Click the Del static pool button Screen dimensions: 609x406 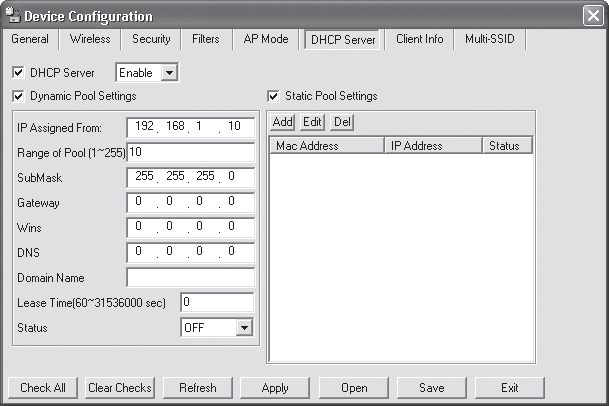coord(342,122)
